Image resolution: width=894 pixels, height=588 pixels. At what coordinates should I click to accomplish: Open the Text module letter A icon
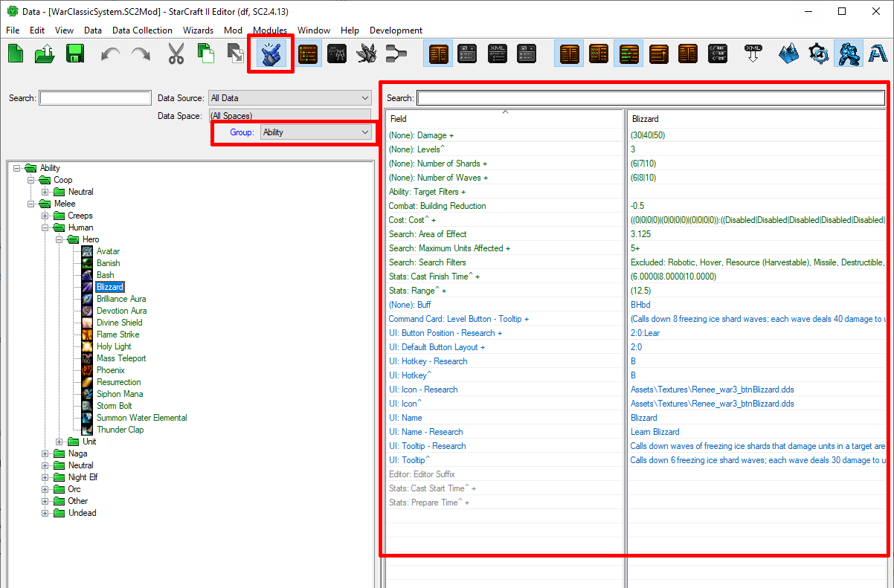[x=878, y=54]
